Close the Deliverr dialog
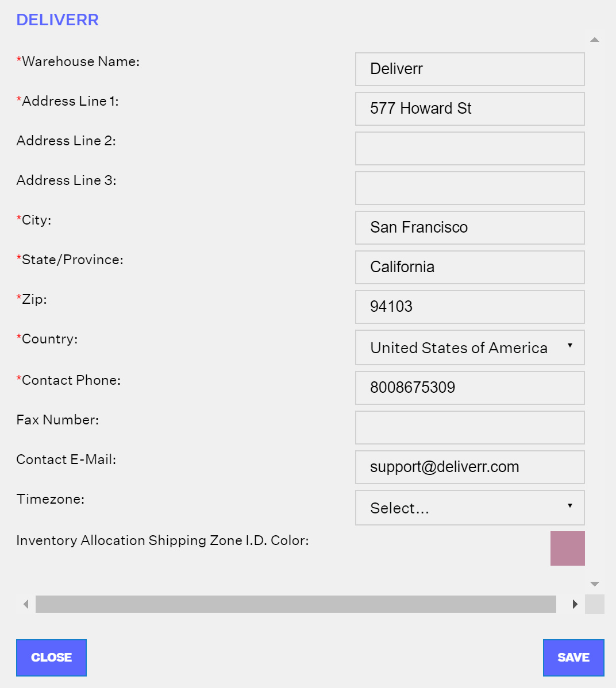Viewport: 616px width, 688px height. [x=51, y=658]
